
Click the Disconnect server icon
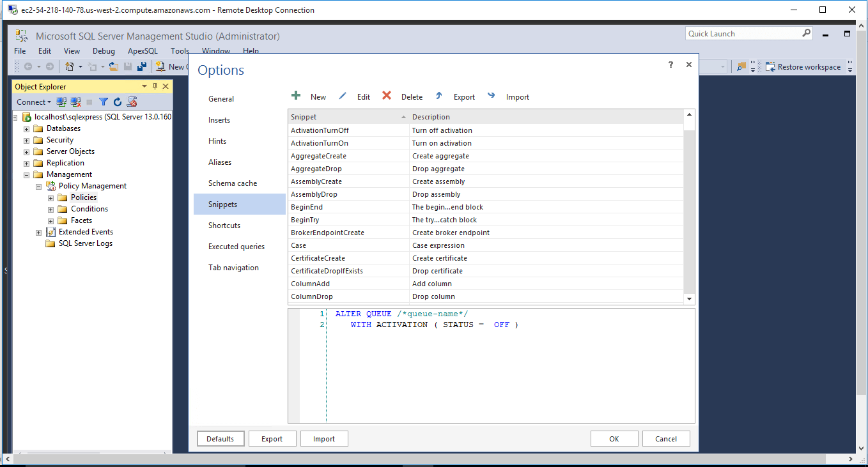pyautogui.click(x=75, y=102)
